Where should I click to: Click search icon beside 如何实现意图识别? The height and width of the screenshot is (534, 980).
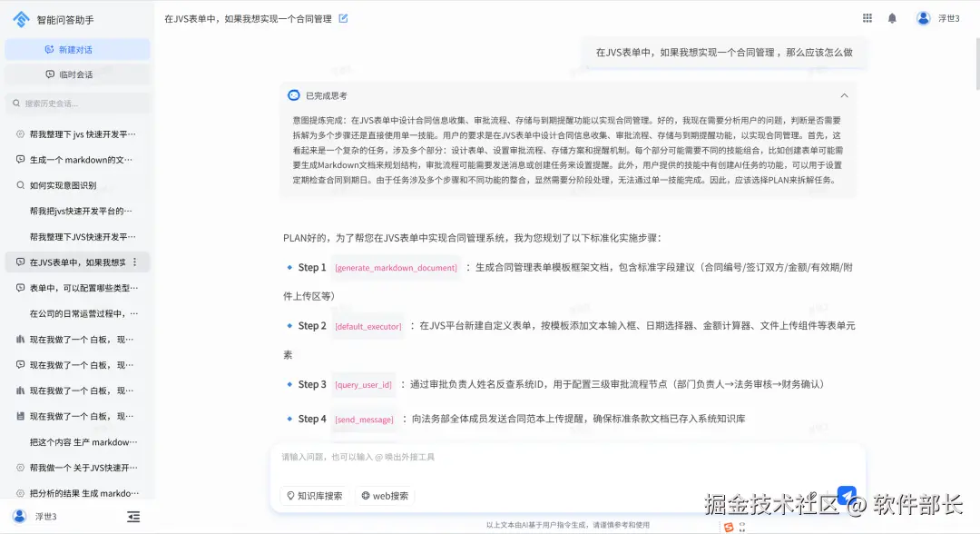(20, 185)
